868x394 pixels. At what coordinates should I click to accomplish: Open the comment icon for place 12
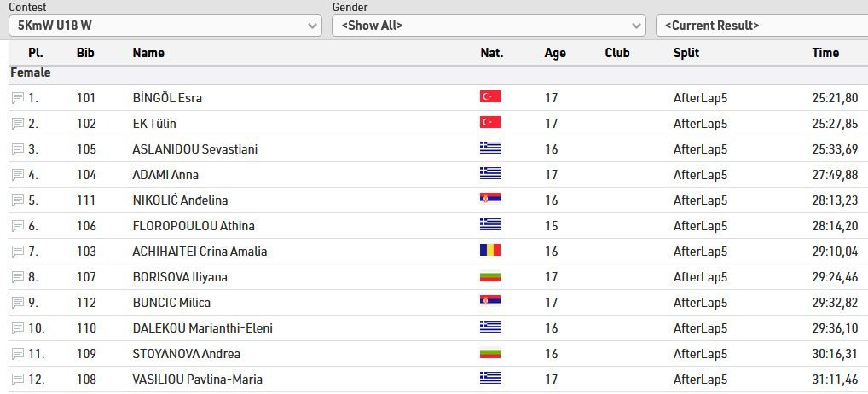(18, 380)
